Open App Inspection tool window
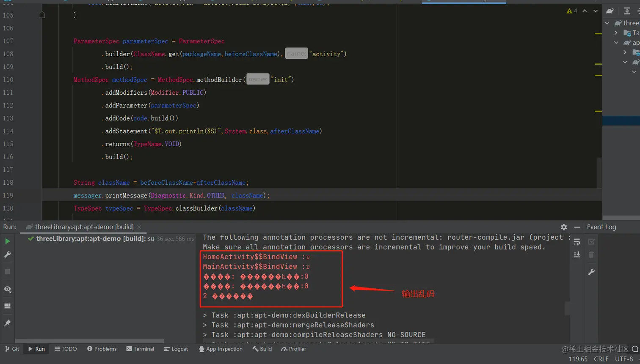Image resolution: width=640 pixels, height=364 pixels. [x=221, y=349]
